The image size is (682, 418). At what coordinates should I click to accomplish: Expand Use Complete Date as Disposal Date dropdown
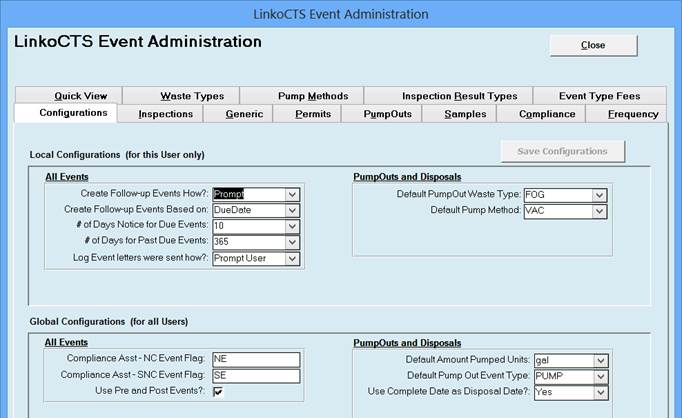[x=599, y=392]
